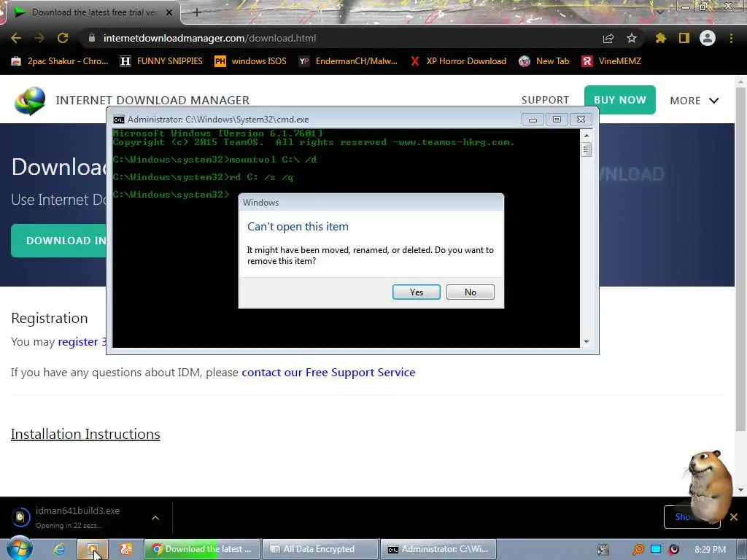Toggle the side panel icon

[x=684, y=38]
